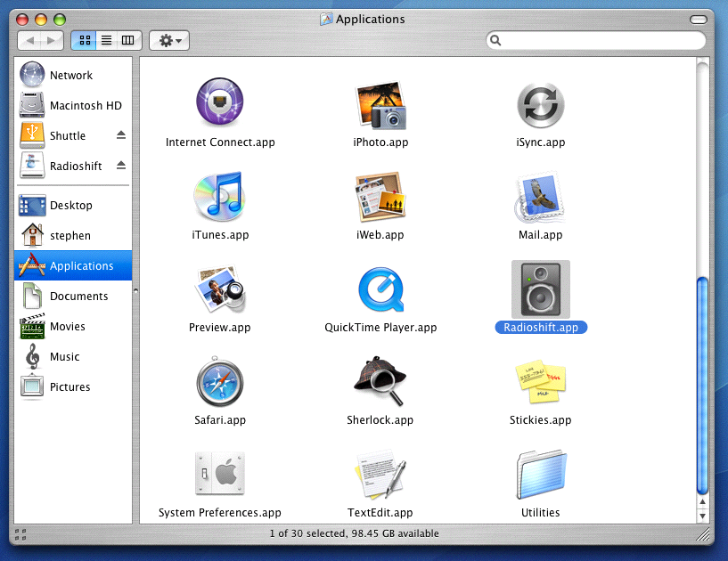Image resolution: width=728 pixels, height=561 pixels.
Task: Click the vertical scrollbar thumb
Action: click(x=702, y=386)
